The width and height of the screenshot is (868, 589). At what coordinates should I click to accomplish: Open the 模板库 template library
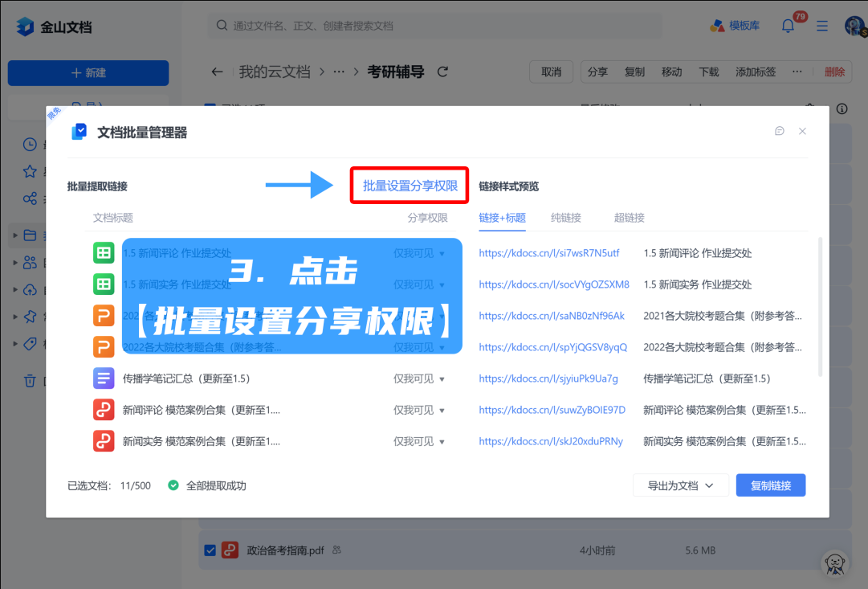[x=735, y=26]
